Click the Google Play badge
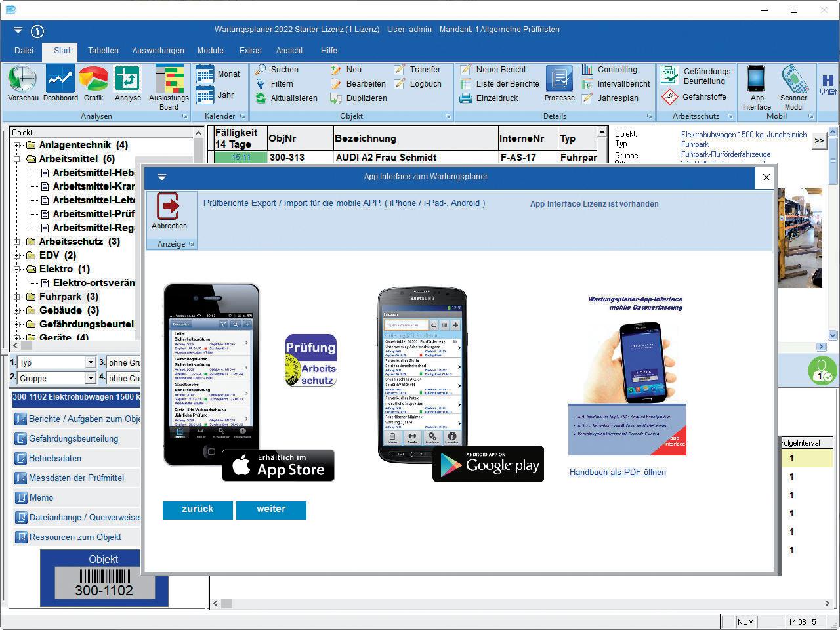The width and height of the screenshot is (840, 630). tap(488, 464)
